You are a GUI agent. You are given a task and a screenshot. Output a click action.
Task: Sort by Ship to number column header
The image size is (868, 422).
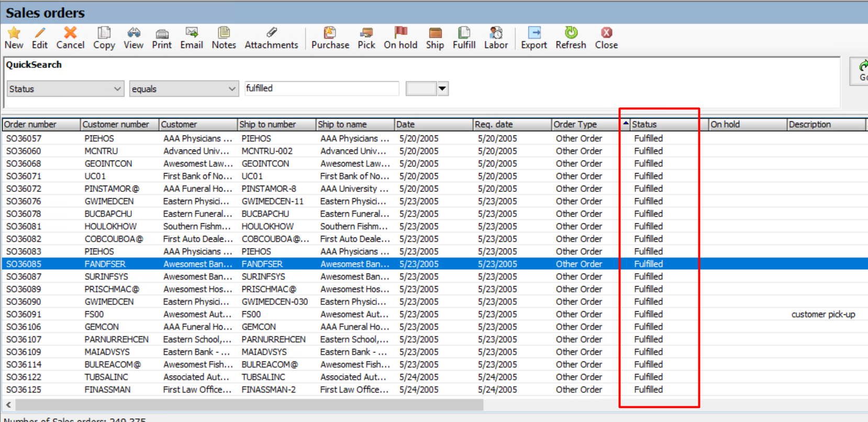(x=276, y=124)
